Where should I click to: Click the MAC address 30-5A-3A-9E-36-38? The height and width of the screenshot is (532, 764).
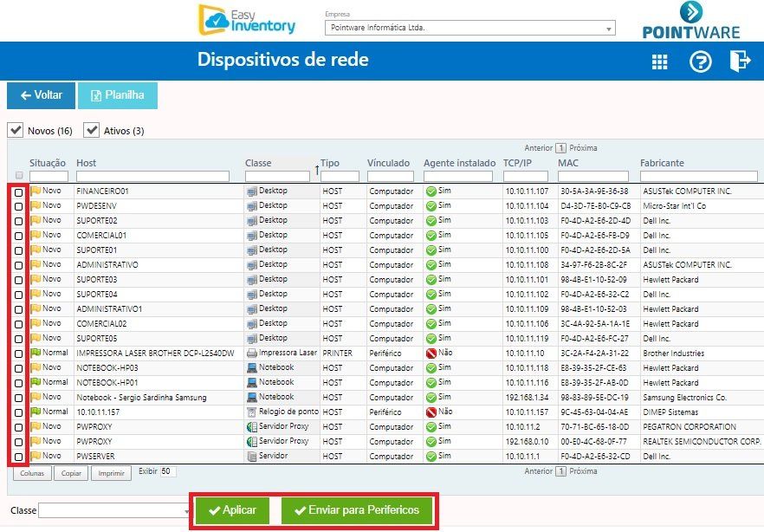click(594, 191)
